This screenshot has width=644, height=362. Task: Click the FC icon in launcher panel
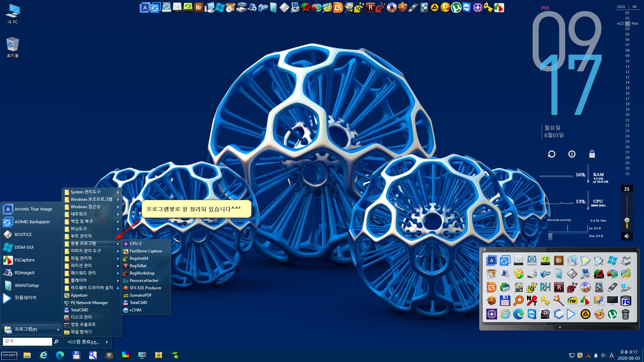626,301
